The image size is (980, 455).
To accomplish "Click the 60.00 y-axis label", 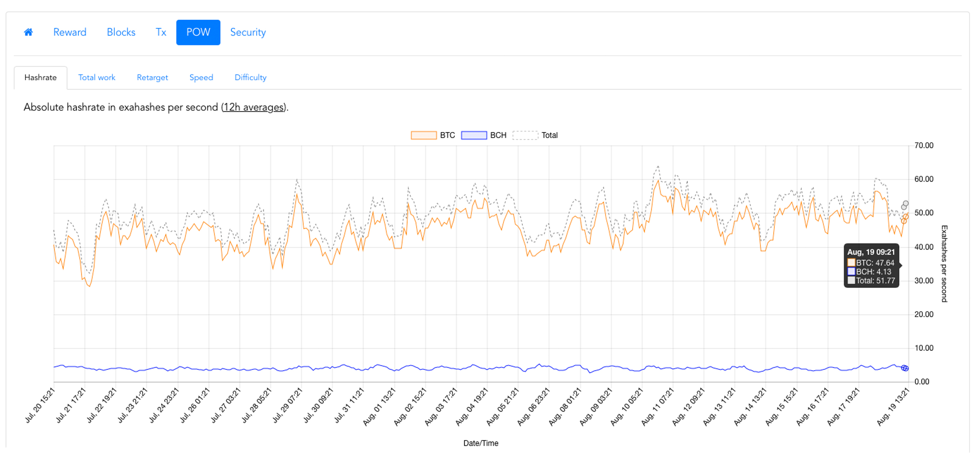I will tap(924, 179).
